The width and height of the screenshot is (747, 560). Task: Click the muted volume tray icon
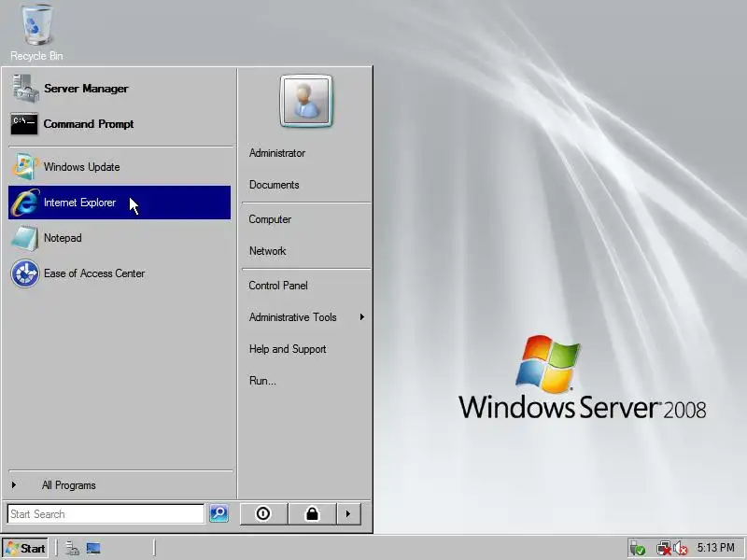click(x=681, y=549)
